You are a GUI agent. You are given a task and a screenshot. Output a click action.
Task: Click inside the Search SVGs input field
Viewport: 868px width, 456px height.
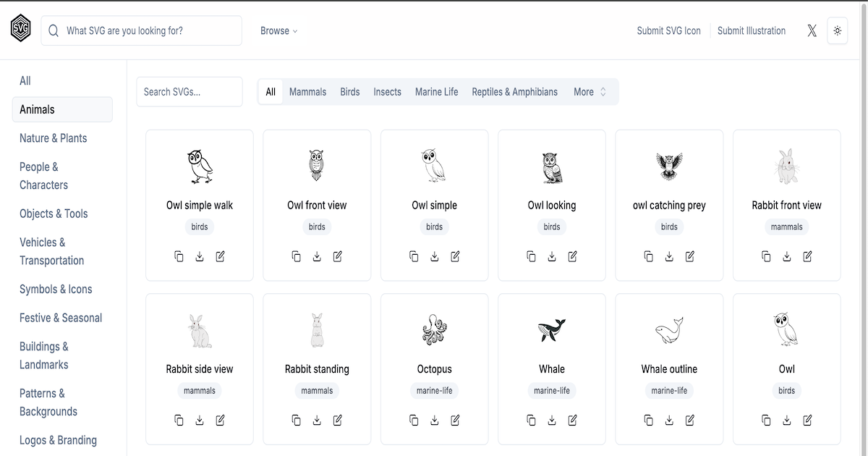click(189, 92)
